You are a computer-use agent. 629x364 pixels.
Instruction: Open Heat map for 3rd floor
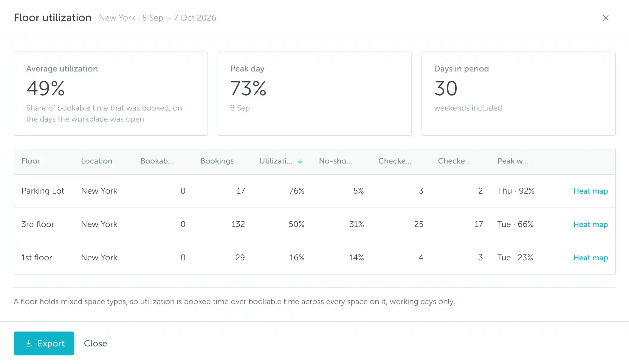pyautogui.click(x=591, y=224)
